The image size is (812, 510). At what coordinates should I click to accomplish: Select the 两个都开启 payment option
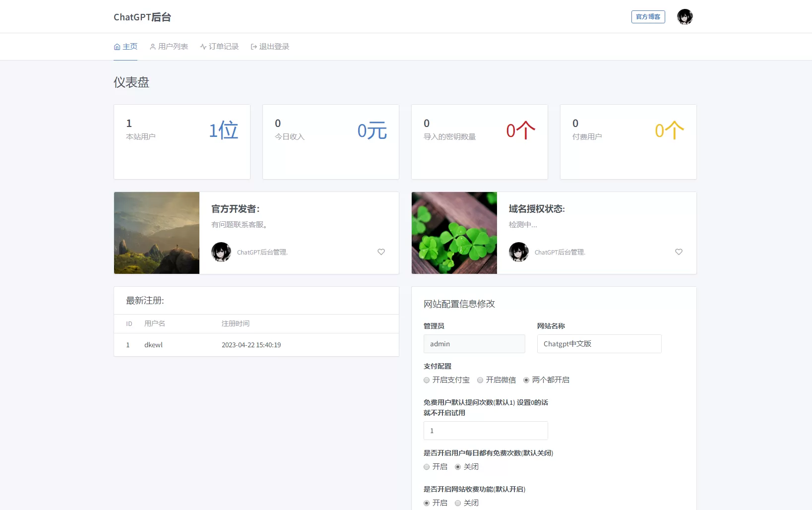[x=526, y=380]
